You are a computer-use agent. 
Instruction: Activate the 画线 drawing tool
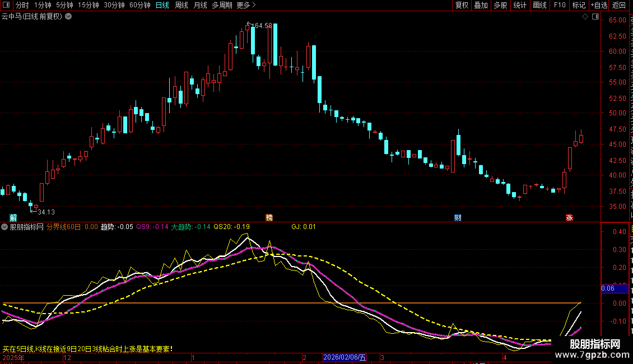point(540,5)
